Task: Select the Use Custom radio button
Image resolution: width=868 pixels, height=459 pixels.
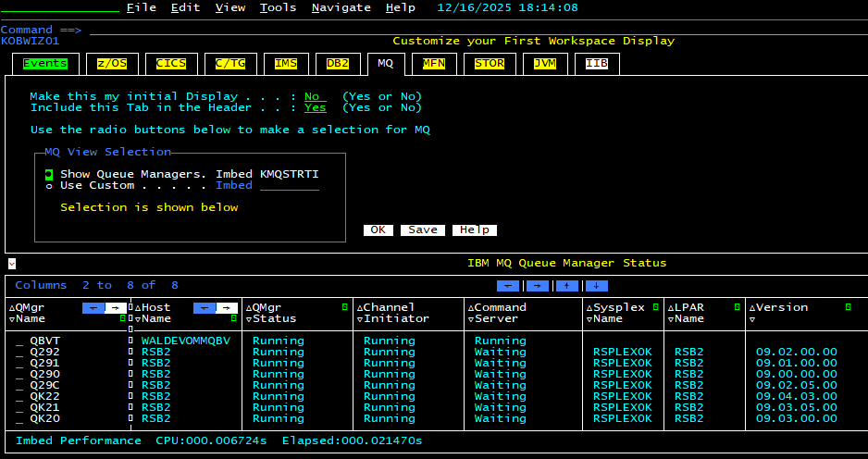Action: tap(48, 186)
